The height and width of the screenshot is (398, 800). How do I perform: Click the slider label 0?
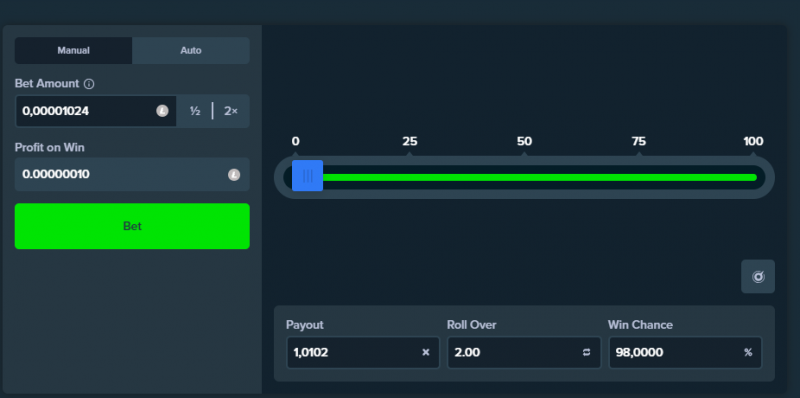(x=295, y=141)
